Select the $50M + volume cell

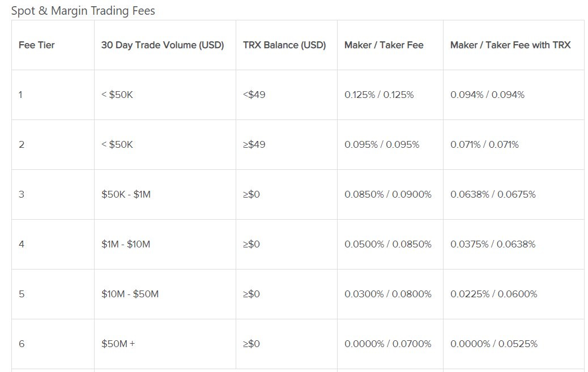118,344
